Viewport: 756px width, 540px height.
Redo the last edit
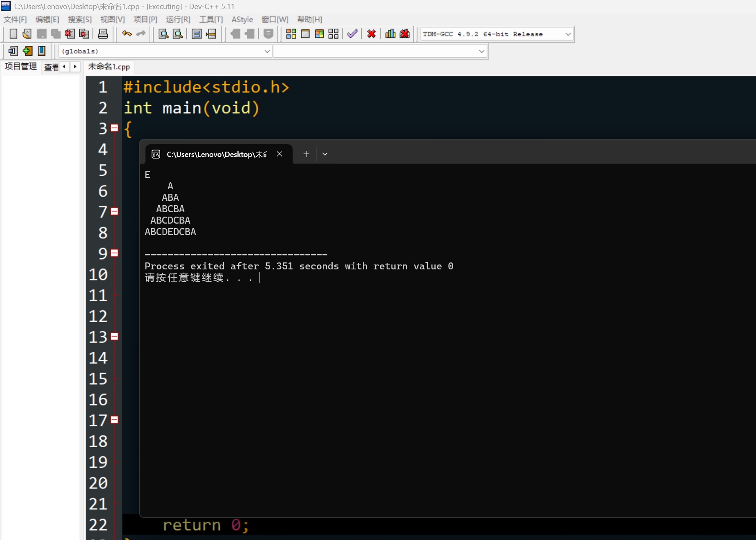pyautogui.click(x=141, y=34)
